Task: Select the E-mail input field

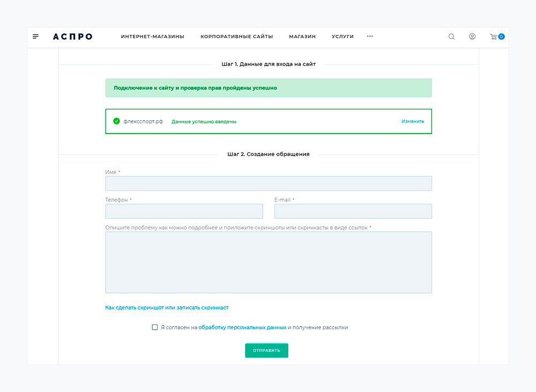Action: tap(353, 211)
